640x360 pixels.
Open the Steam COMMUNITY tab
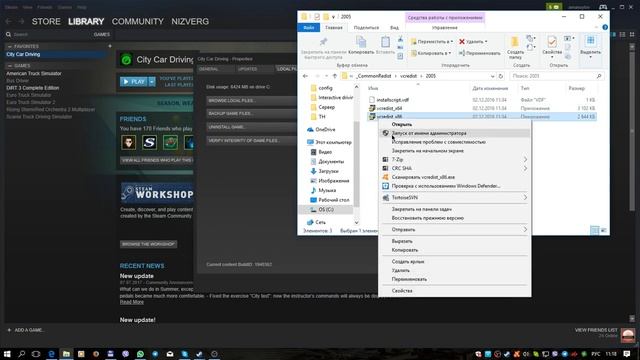coord(138,21)
